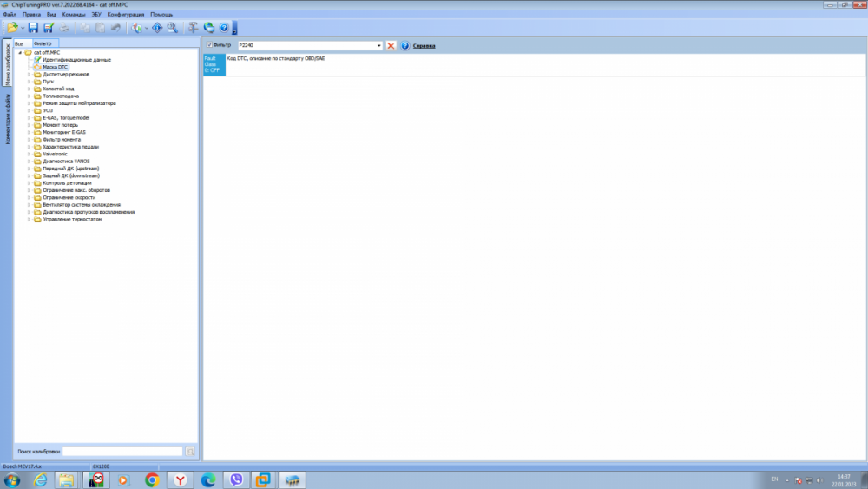Select Момент потерь tree item
Image resolution: width=868 pixels, height=489 pixels.
click(x=61, y=125)
